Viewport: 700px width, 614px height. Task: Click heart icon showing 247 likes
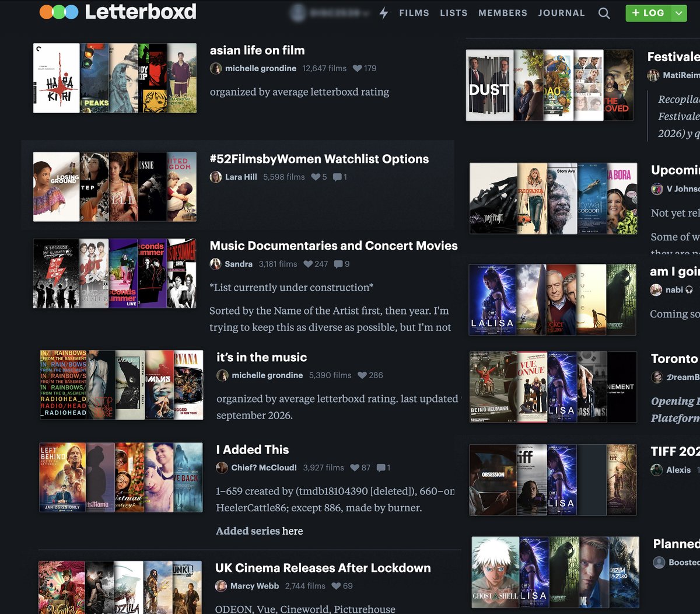[309, 264]
